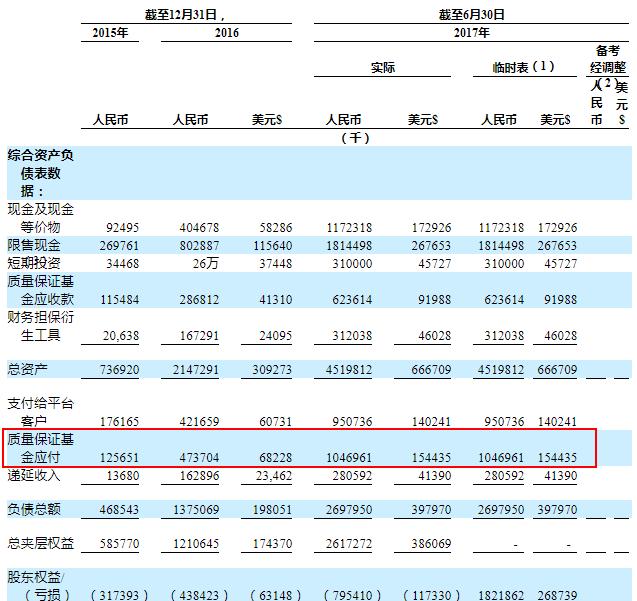Click the 404678 cash value
The image size is (637, 601).
(199, 227)
